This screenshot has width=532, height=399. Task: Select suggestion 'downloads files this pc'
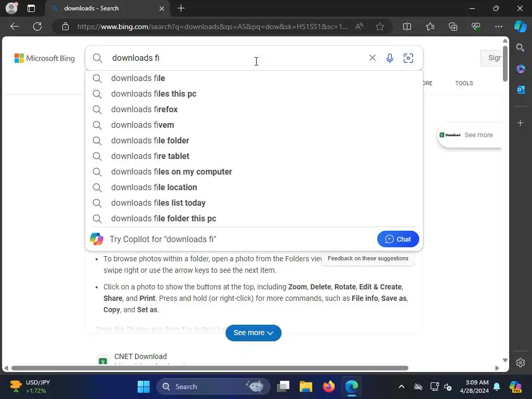tap(254, 94)
